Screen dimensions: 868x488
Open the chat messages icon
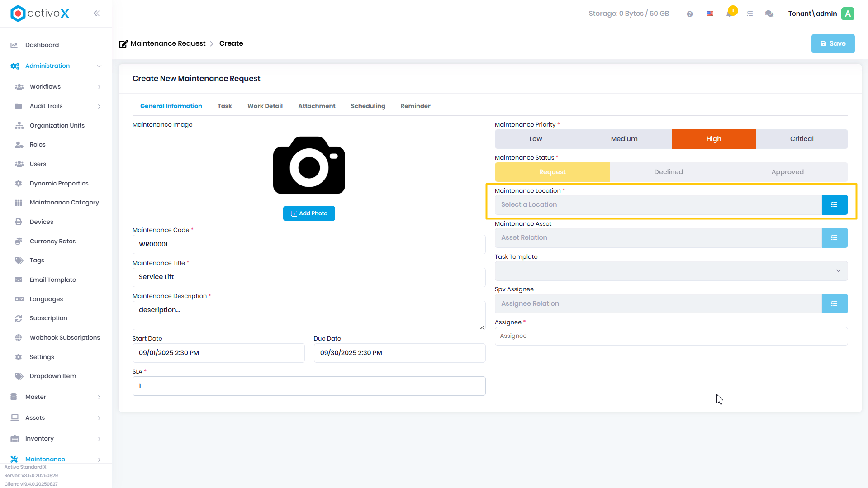coord(769,14)
